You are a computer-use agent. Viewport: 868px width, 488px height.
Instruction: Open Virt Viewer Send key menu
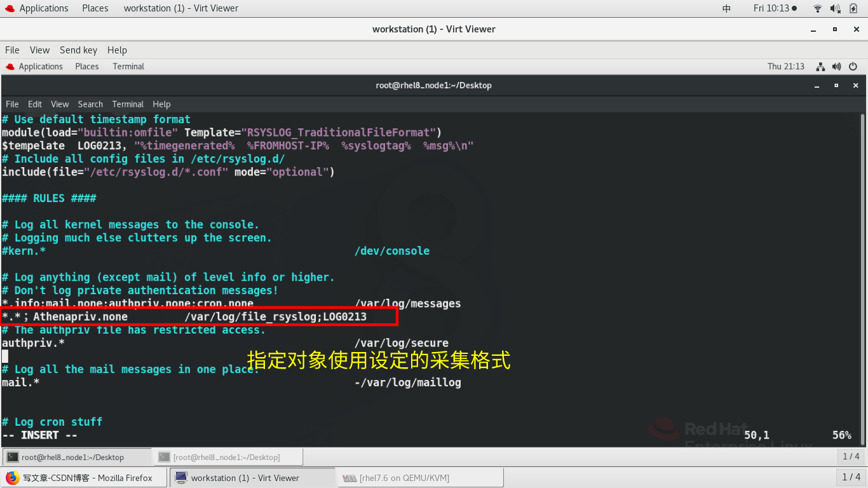click(x=78, y=50)
